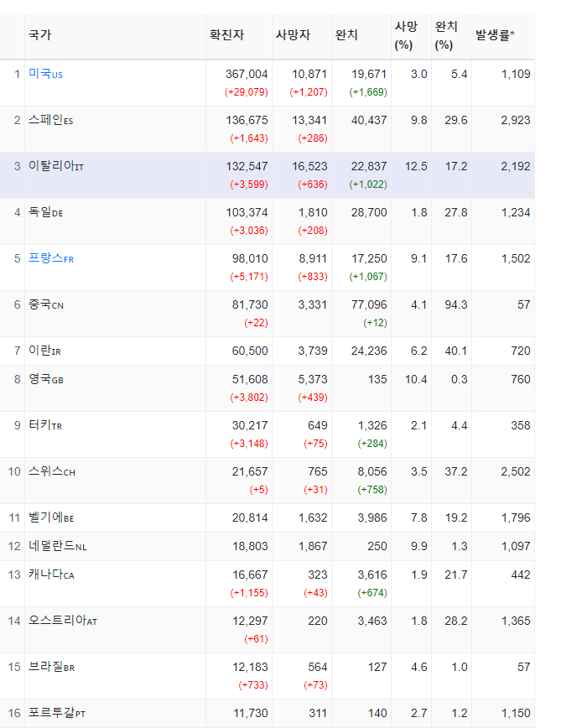Sort by the 완치 (%) column header

point(446,36)
